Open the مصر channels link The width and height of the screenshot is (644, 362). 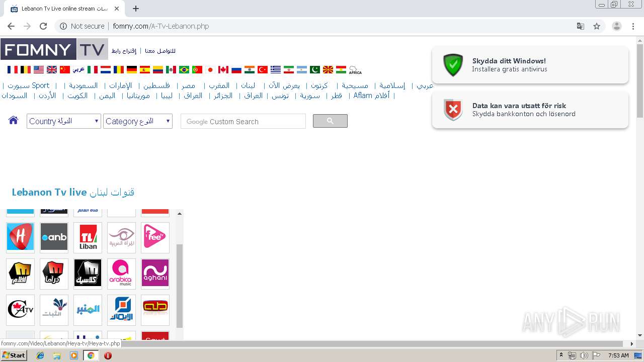(188, 85)
